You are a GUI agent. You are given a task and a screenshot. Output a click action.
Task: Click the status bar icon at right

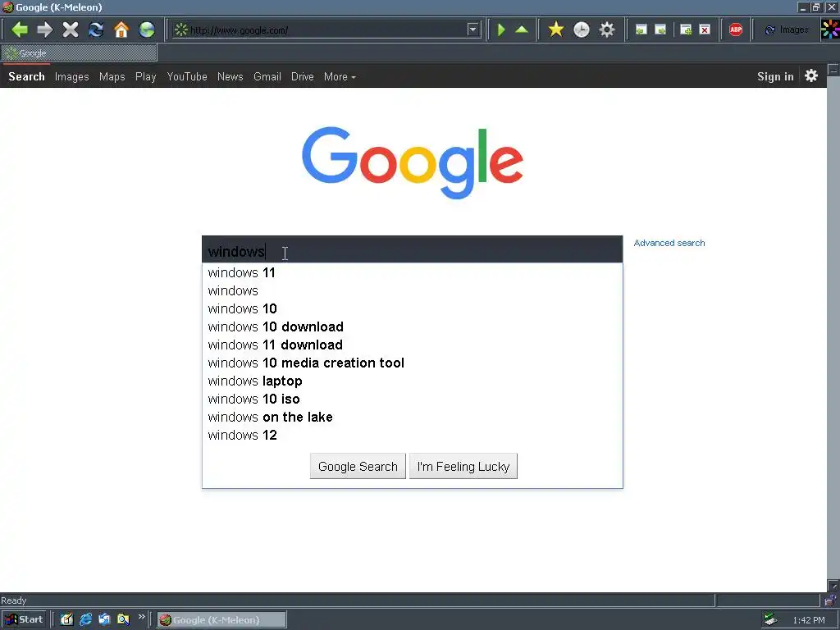(830, 600)
